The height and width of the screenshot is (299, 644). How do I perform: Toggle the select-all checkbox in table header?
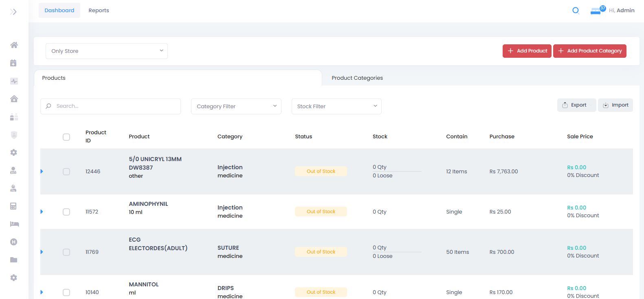[x=66, y=137]
